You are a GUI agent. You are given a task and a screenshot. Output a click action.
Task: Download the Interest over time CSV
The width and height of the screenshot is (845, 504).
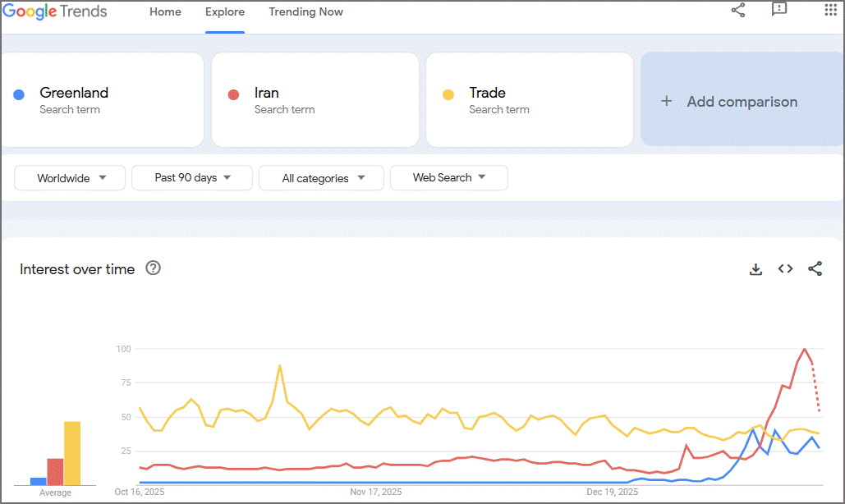pos(755,269)
